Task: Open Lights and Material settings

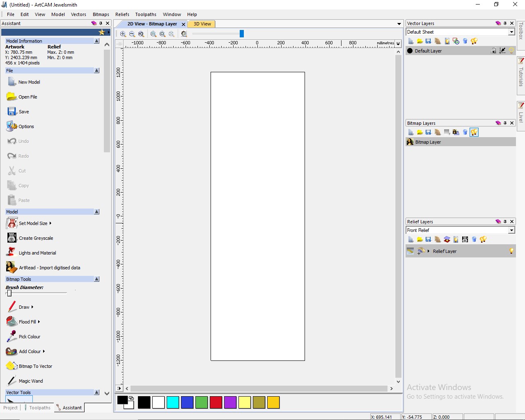Action: (37, 253)
